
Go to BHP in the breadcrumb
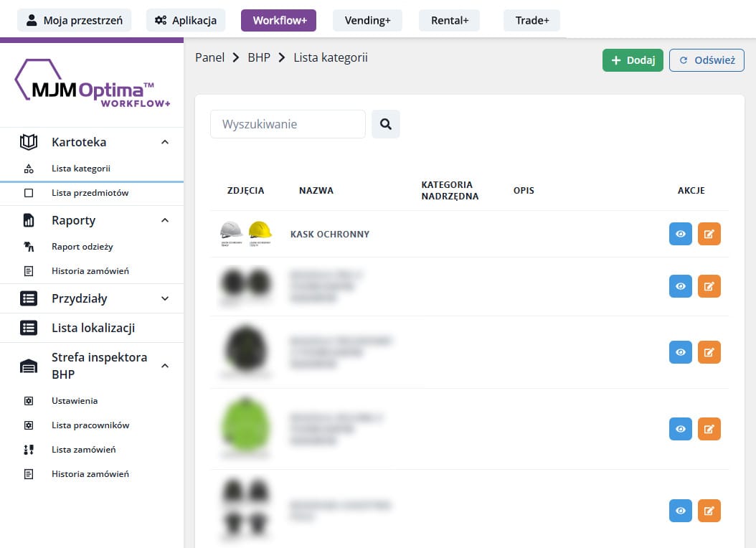click(x=258, y=57)
